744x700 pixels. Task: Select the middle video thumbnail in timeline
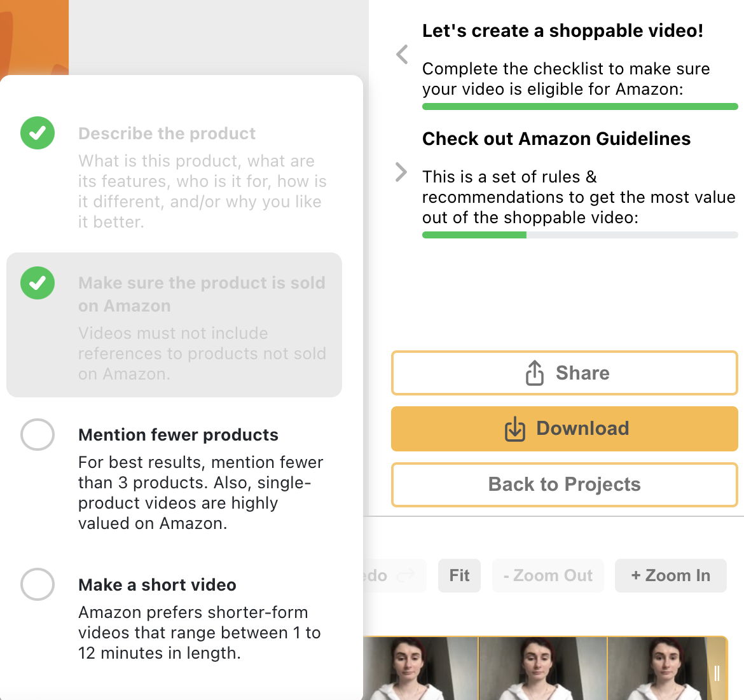click(543, 669)
